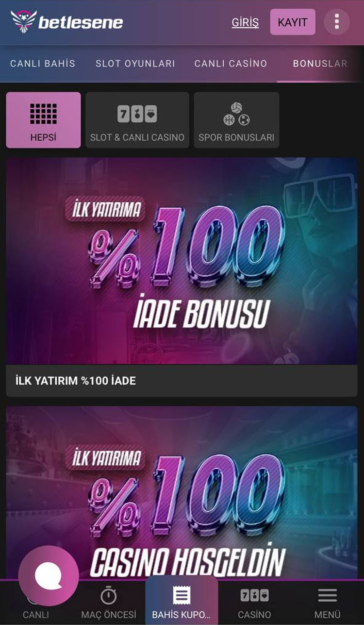Viewport: 364px width, 625px height.
Task: Switch to SLOT OYUNLARI tab
Action: (x=135, y=64)
